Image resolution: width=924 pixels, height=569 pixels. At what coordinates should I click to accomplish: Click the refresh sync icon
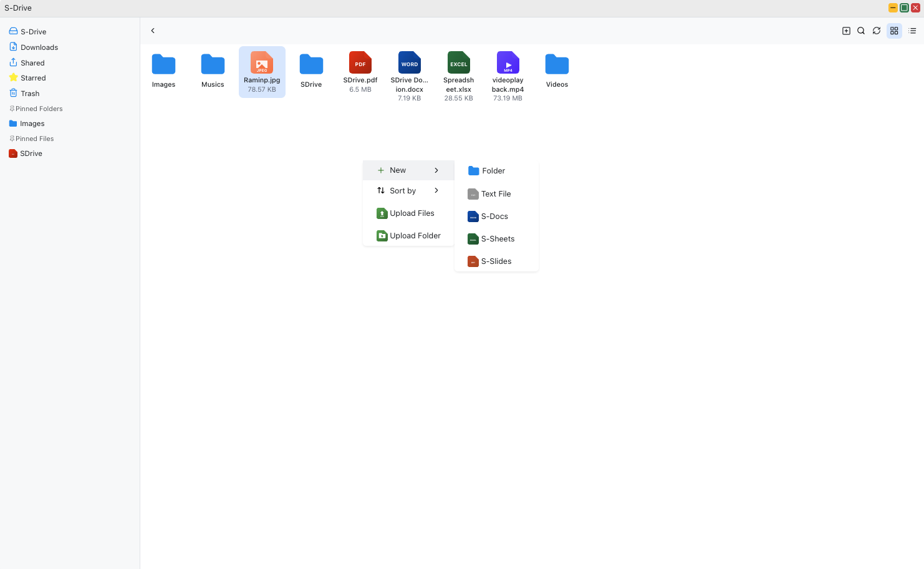click(877, 31)
